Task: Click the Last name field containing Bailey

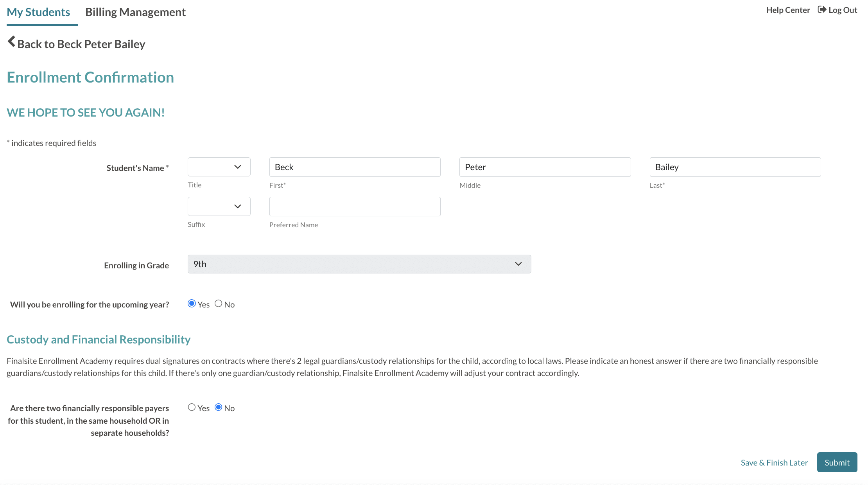Action: click(x=735, y=167)
